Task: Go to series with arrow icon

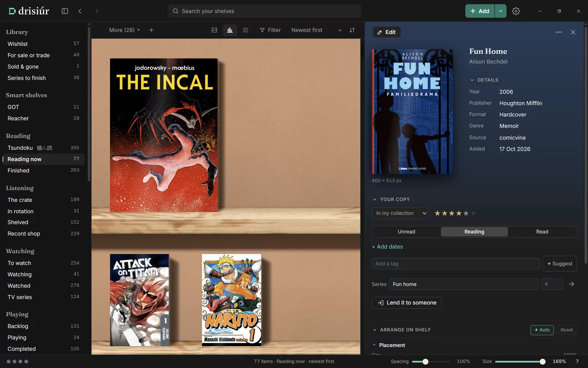Action: (x=571, y=284)
